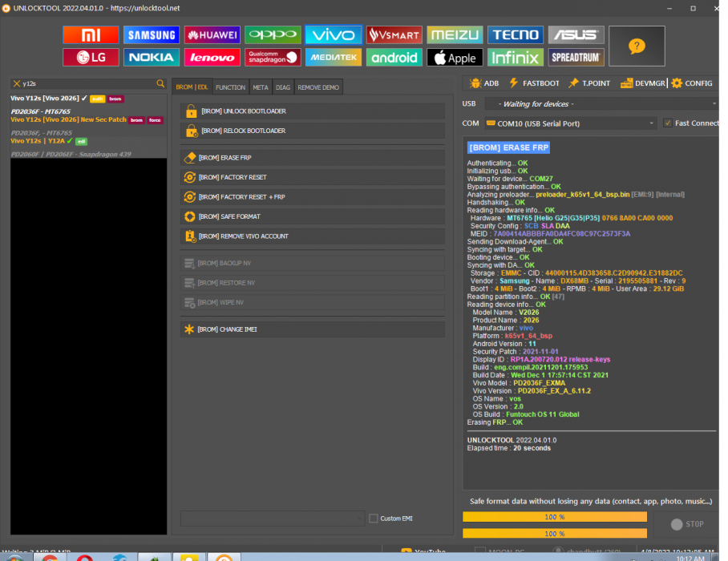Expand the USB waiting for devices dropdown
This screenshot has width=728, height=561.
click(x=601, y=104)
